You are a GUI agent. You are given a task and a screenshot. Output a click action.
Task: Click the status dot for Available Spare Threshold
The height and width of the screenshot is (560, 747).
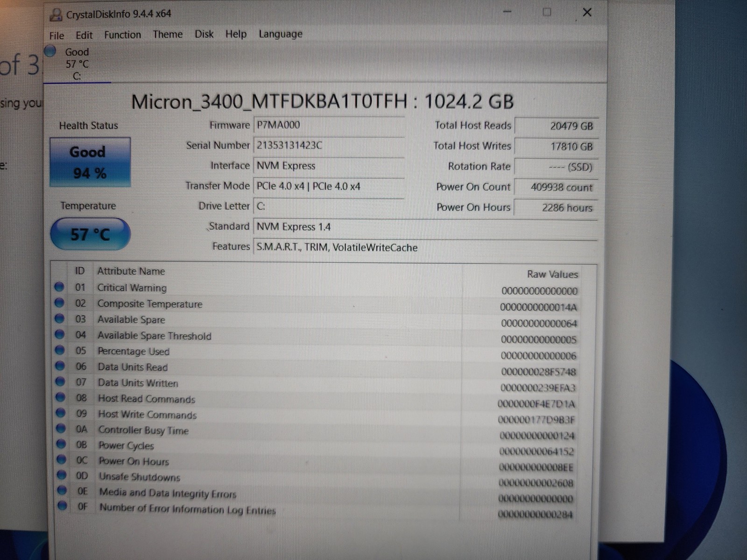click(59, 334)
